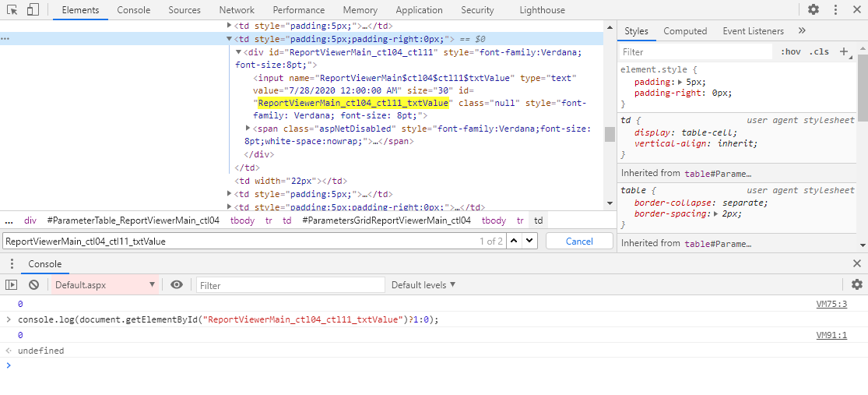Collapse the ReportViewerMain_ctl04_ctl11 div node
The width and height of the screenshot is (868, 395).
click(239, 52)
